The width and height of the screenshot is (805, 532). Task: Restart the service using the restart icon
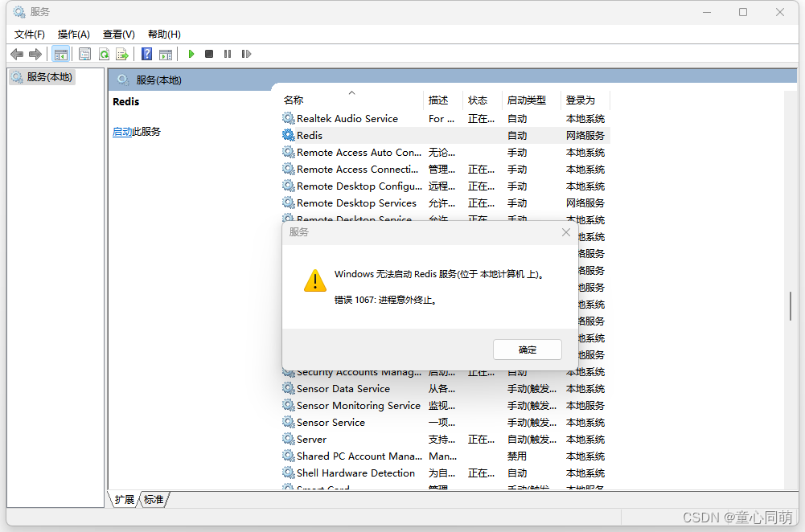coord(246,54)
